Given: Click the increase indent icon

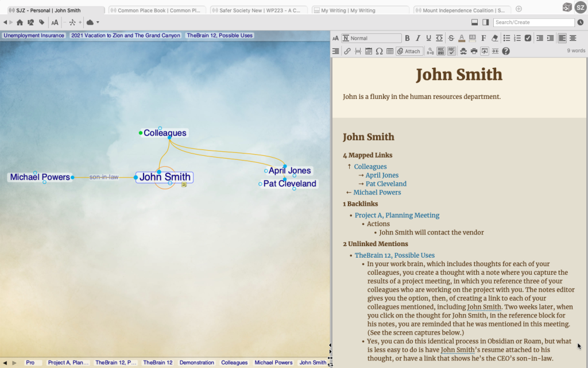Looking at the screenshot, I should (550, 38).
